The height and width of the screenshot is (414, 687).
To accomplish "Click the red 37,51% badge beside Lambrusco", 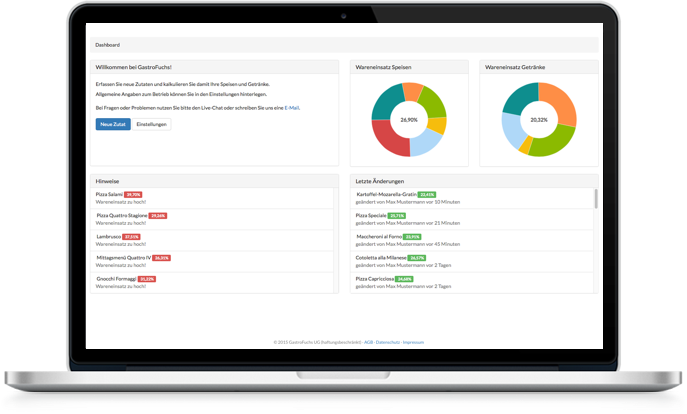I will [x=131, y=237].
